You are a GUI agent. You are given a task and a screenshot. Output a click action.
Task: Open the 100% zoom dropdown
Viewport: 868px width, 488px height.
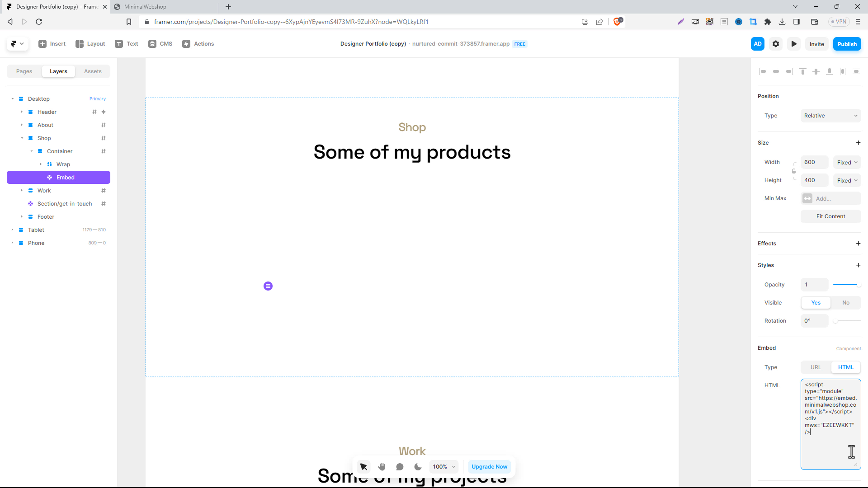coord(444,467)
